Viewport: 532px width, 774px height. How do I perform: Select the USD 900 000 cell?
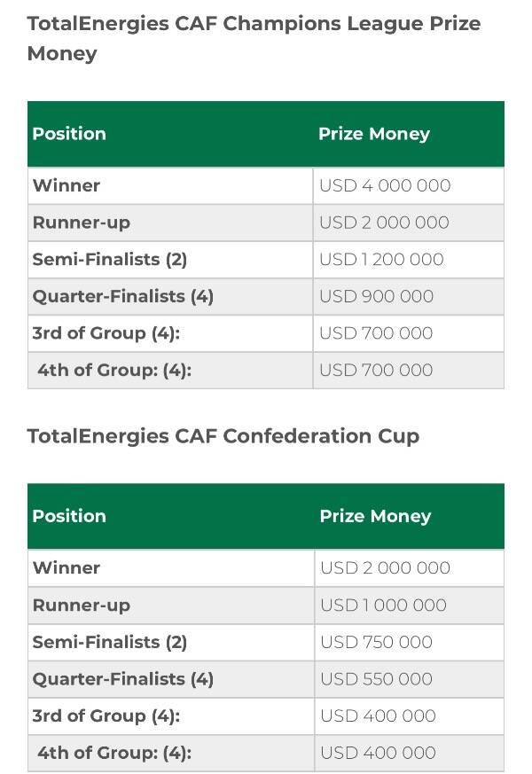pos(377,297)
